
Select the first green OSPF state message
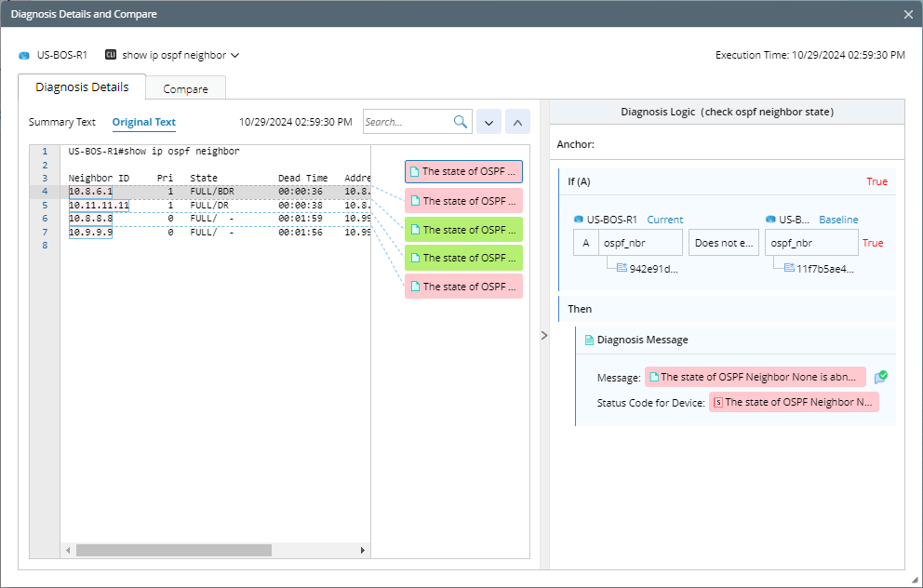tap(463, 229)
